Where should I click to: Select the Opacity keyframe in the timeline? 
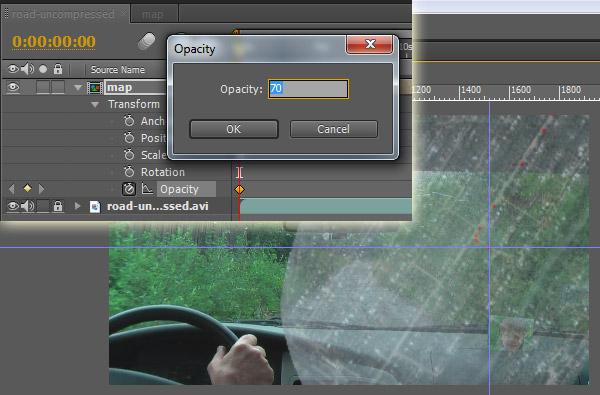[240, 189]
